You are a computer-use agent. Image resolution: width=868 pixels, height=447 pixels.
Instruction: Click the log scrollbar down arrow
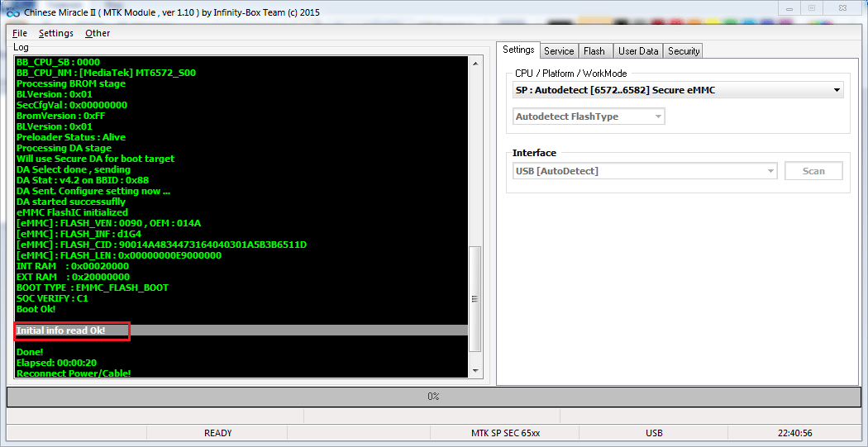click(475, 371)
